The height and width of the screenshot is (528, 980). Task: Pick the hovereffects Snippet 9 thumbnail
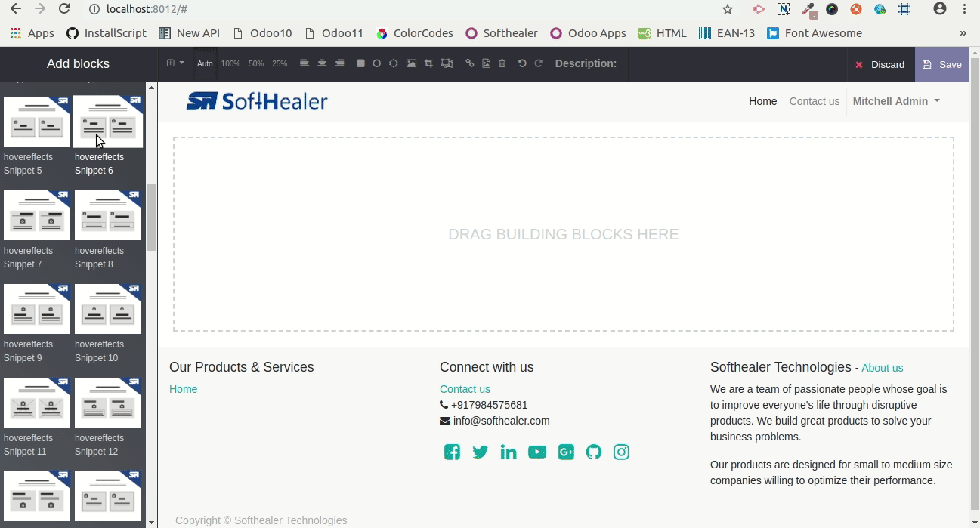37,308
